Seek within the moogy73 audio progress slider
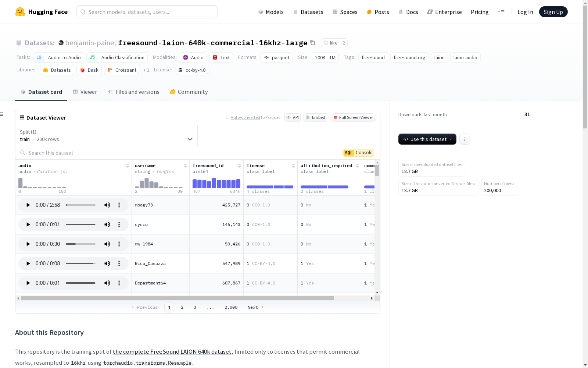Image resolution: width=588 pixels, height=368 pixels. click(80, 205)
